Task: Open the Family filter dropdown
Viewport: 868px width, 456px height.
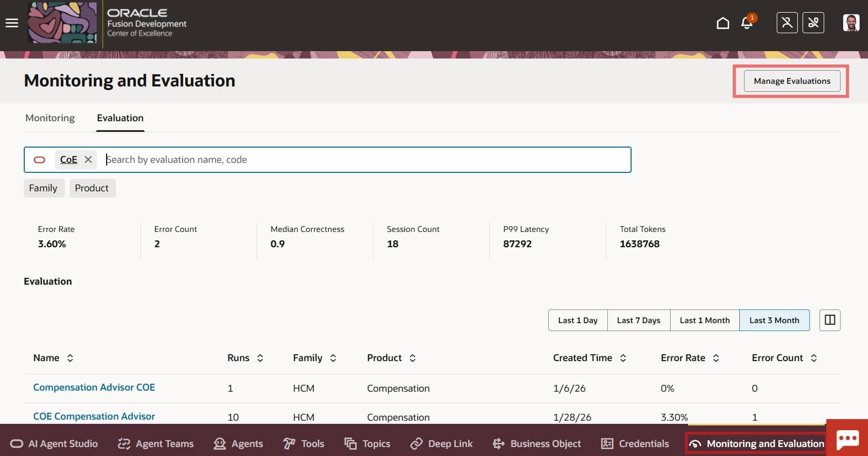Action: [x=43, y=188]
